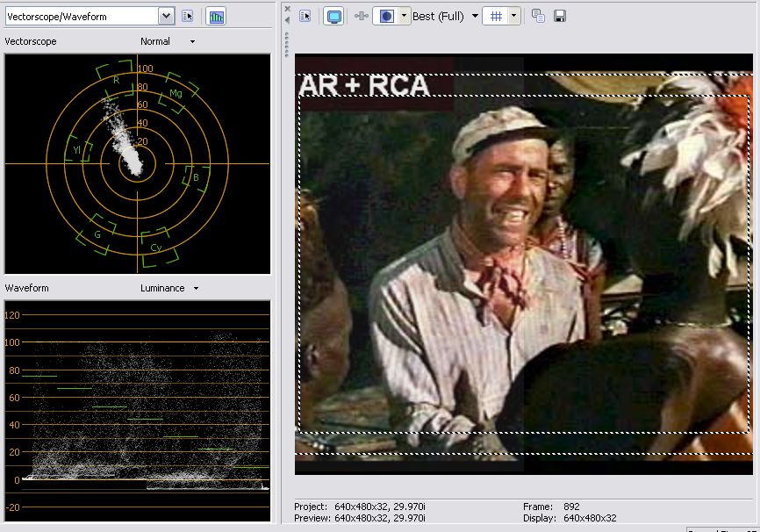Open the video scopes settings icon
The image size is (760, 532).
(188, 17)
